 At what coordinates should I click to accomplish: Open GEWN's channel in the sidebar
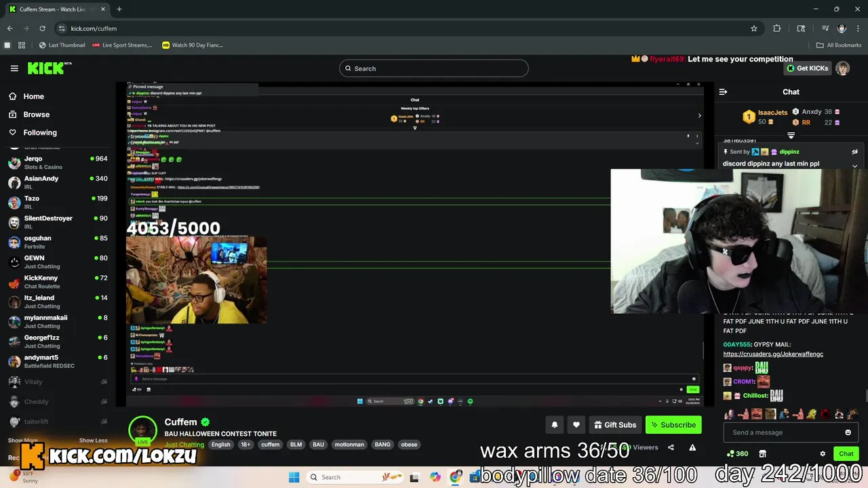coord(57,262)
